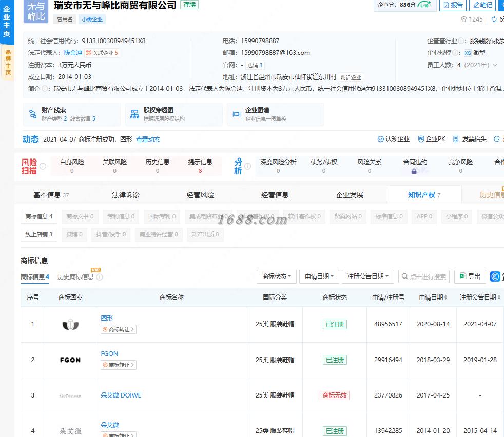Click the 企业主页 side tab
This screenshot has width=504, height=437.
tap(7, 21)
